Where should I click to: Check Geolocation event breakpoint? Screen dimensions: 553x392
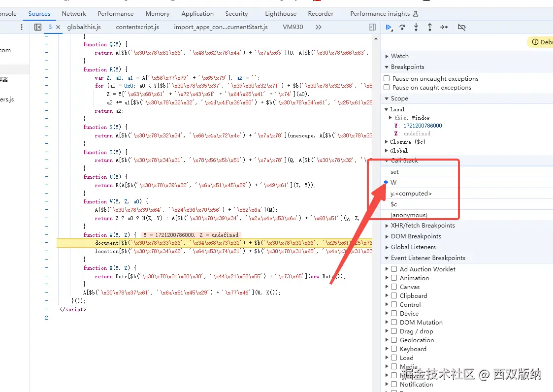(x=394, y=340)
